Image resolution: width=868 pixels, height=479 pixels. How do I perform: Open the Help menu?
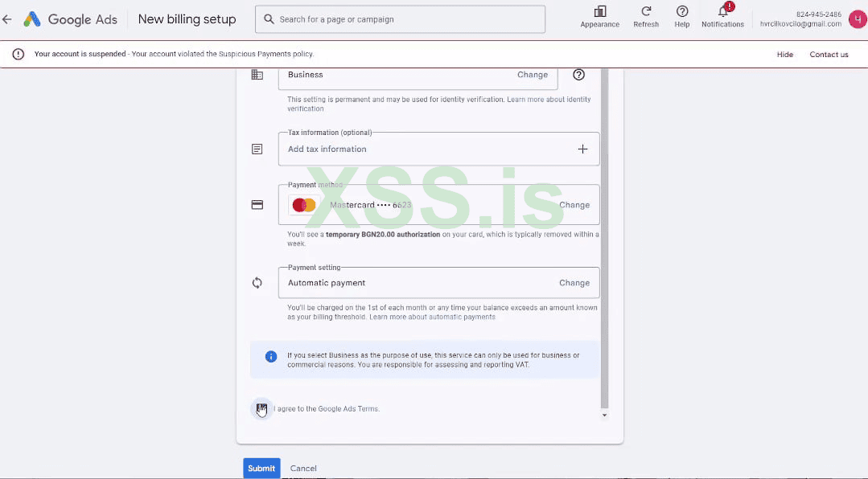pos(682,17)
